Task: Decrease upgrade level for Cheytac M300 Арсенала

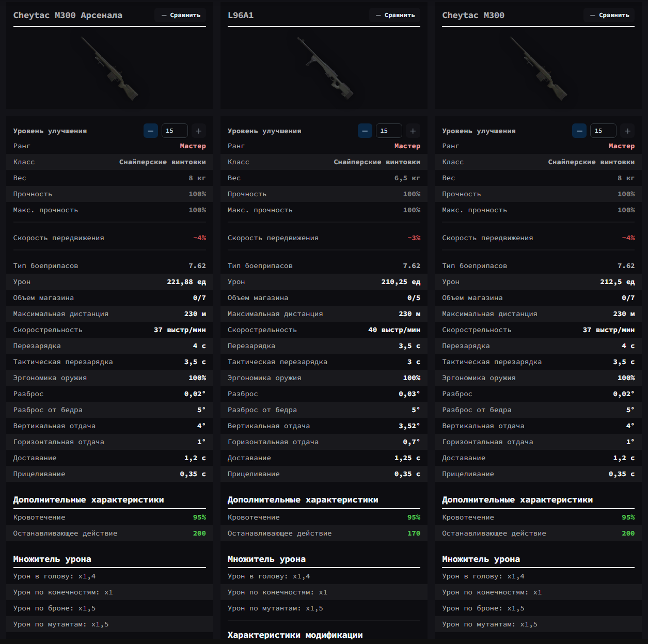Action: coord(150,131)
